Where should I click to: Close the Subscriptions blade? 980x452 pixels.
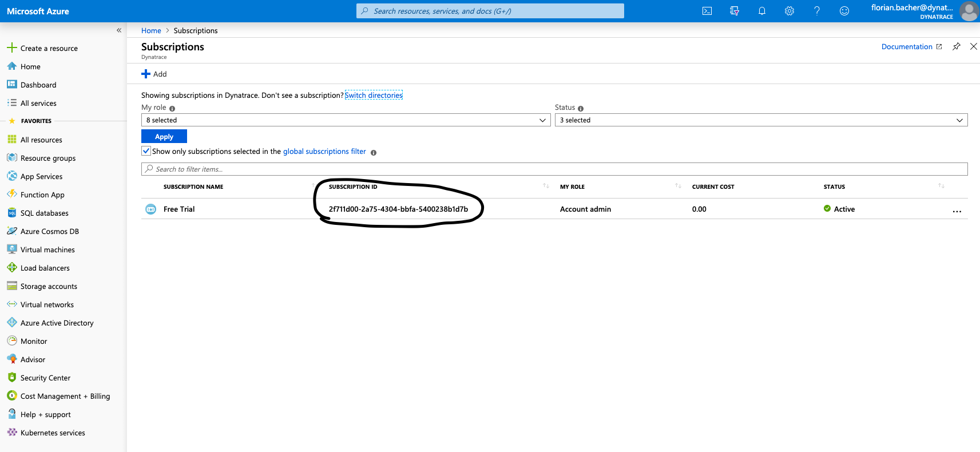coord(974,46)
